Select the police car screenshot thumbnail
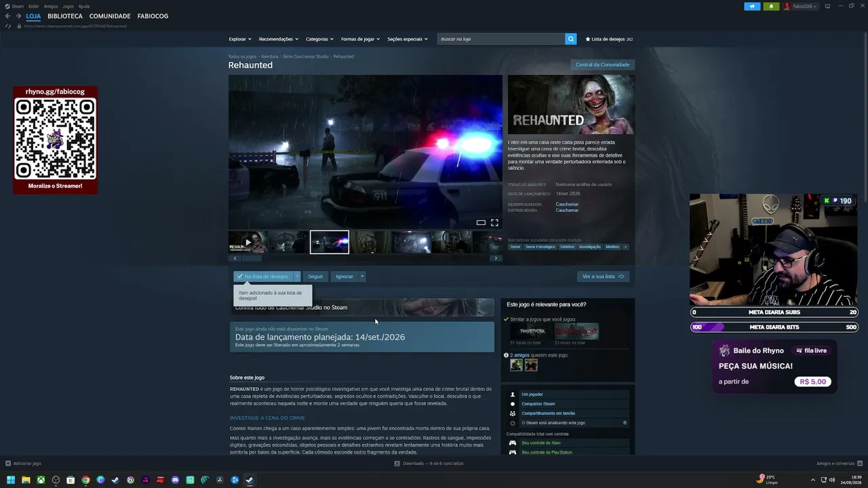Screen dimensions: 868x488 tap(330, 242)
